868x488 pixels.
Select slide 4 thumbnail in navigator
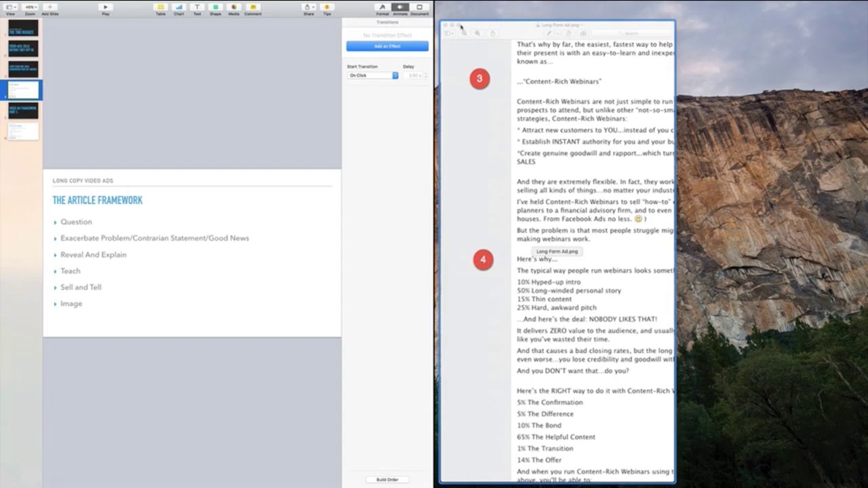pyautogui.click(x=23, y=90)
